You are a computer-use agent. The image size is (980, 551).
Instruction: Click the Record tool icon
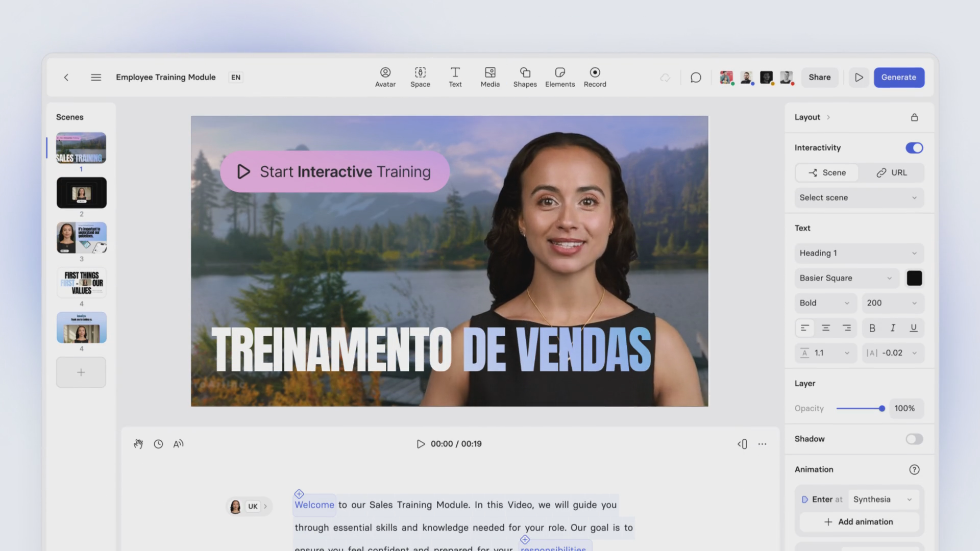click(595, 72)
